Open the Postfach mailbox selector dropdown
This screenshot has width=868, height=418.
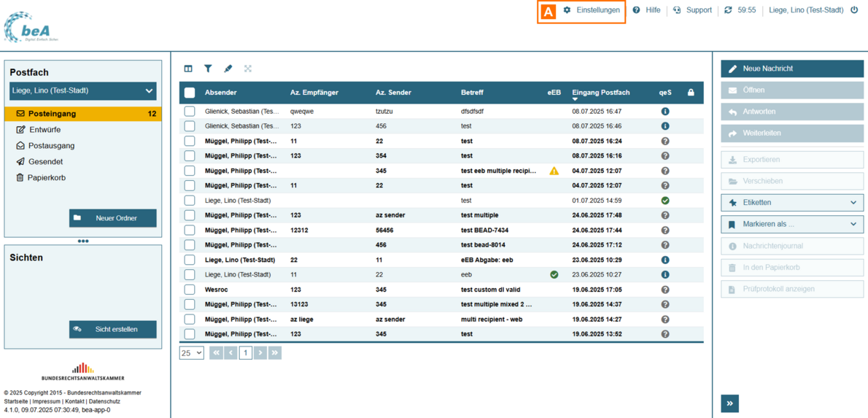(83, 91)
